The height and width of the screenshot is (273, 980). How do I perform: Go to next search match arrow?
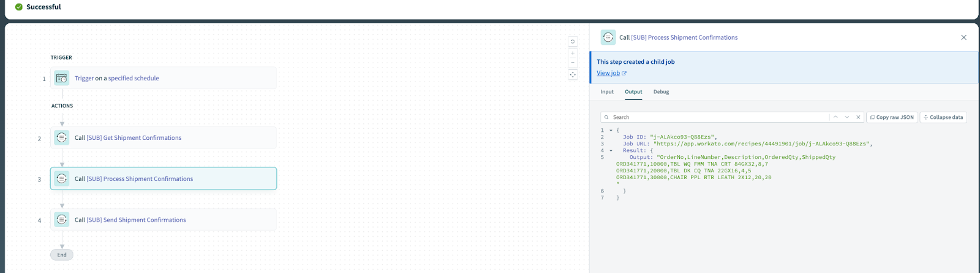click(x=847, y=117)
